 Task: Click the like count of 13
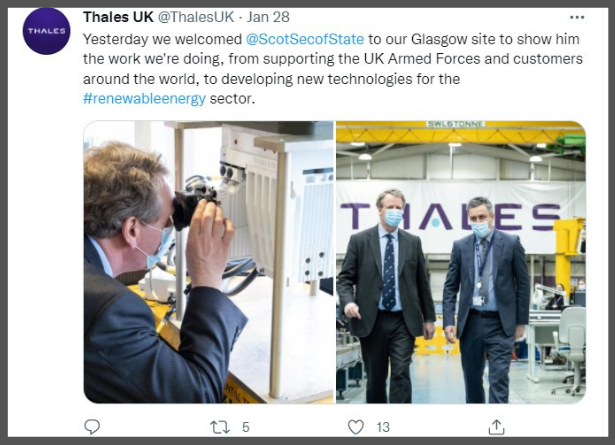[x=383, y=427]
